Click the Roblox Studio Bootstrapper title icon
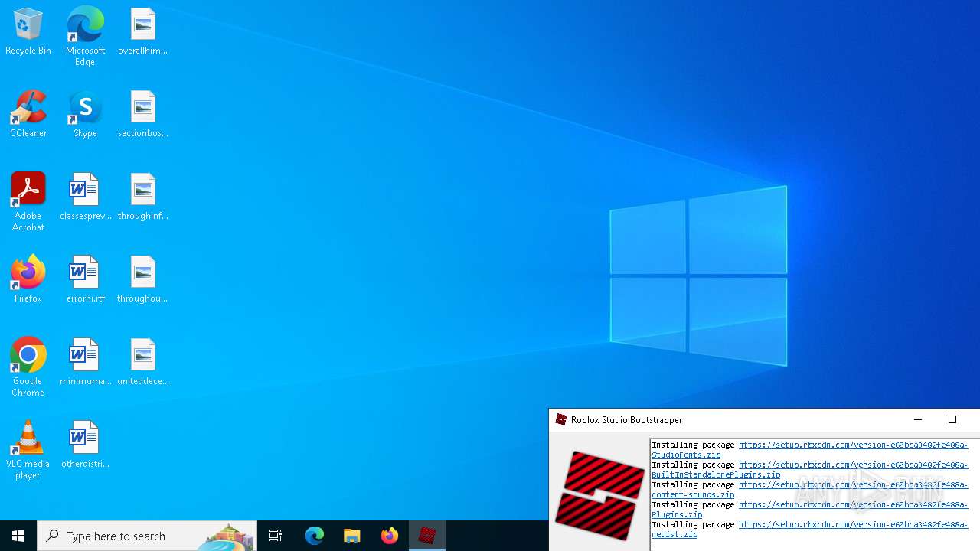The image size is (980, 551). (x=561, y=419)
